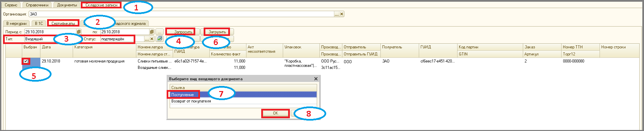
Task: Click the Выбран column header
Action: point(31,50)
